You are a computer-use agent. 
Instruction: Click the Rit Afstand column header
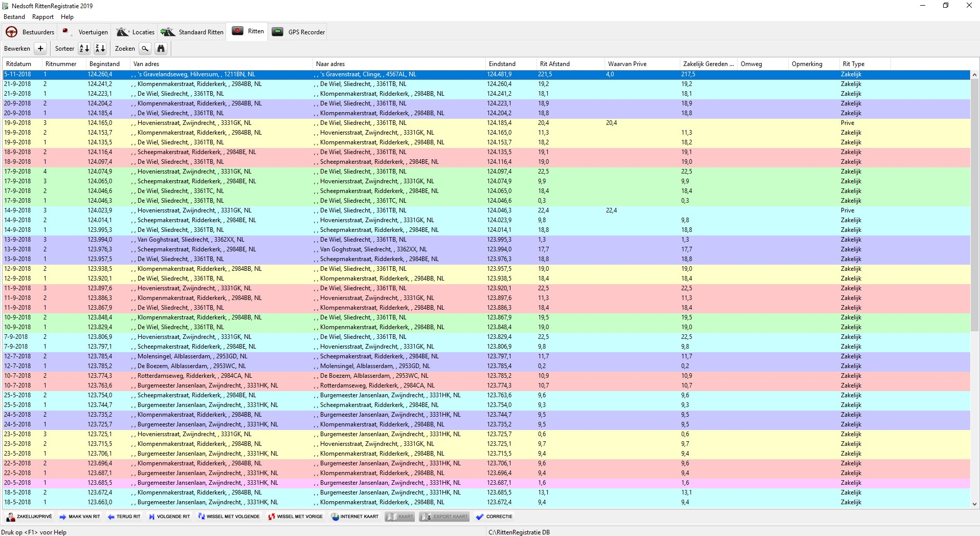pyautogui.click(x=570, y=64)
